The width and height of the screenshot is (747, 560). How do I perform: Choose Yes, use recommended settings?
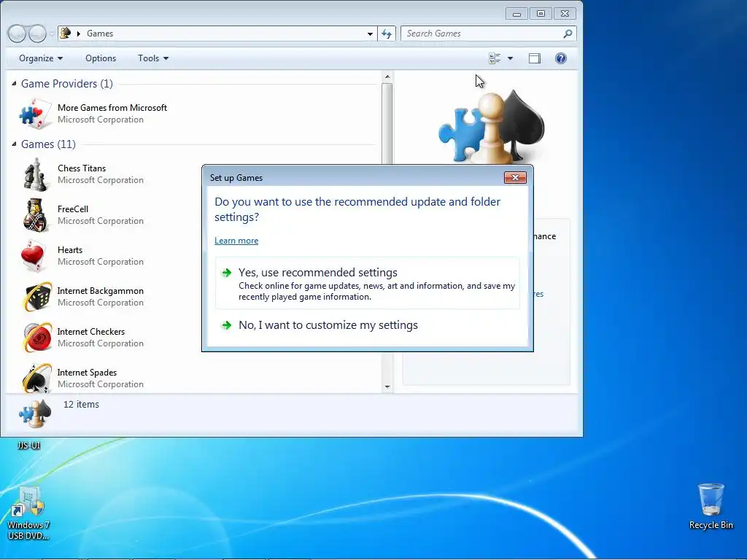(x=368, y=284)
